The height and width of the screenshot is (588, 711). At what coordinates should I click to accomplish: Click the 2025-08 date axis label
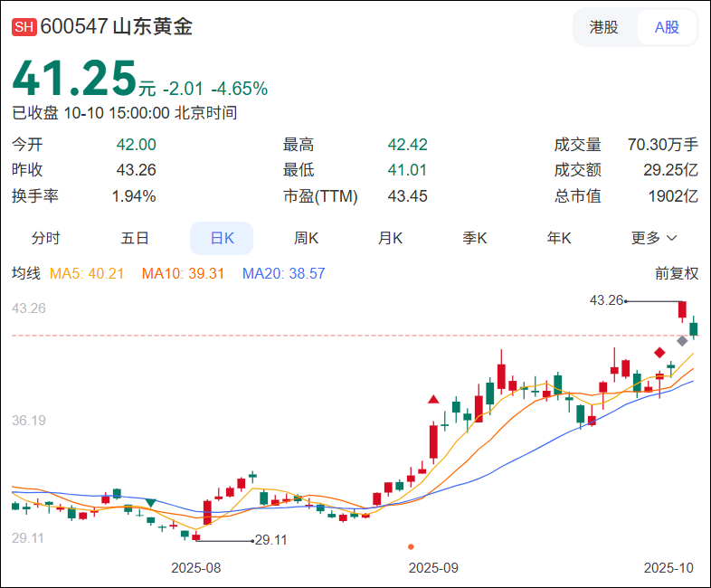[196, 567]
